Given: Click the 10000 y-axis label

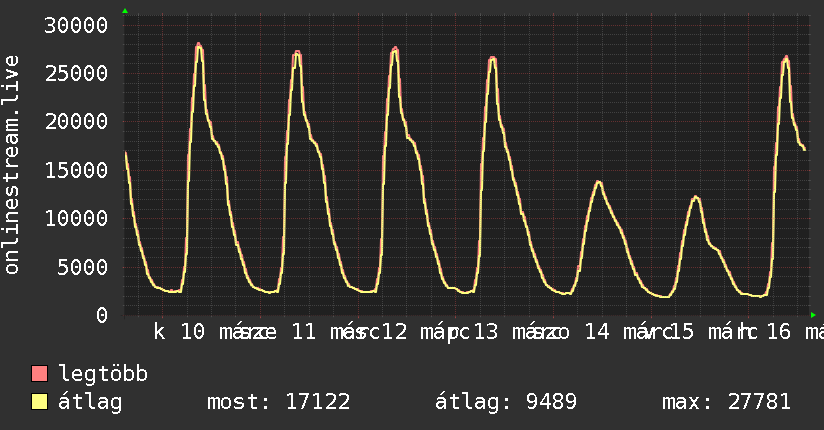Looking at the screenshot, I should 76,219.
